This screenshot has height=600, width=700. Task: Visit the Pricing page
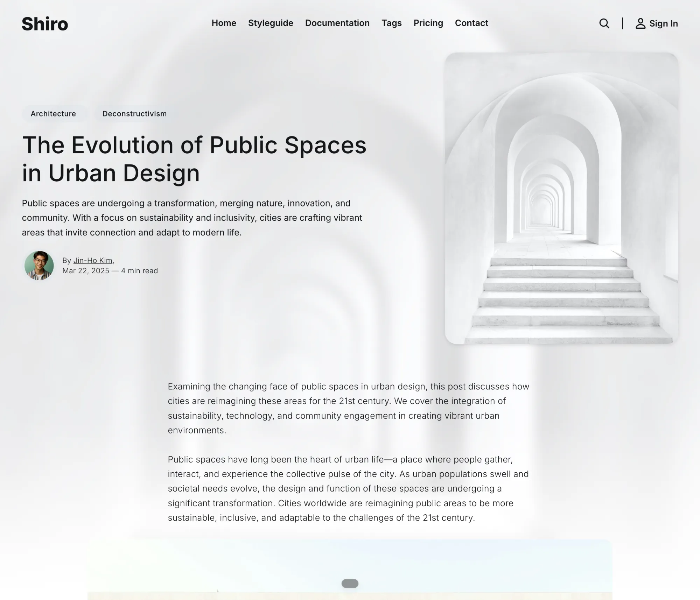428,23
